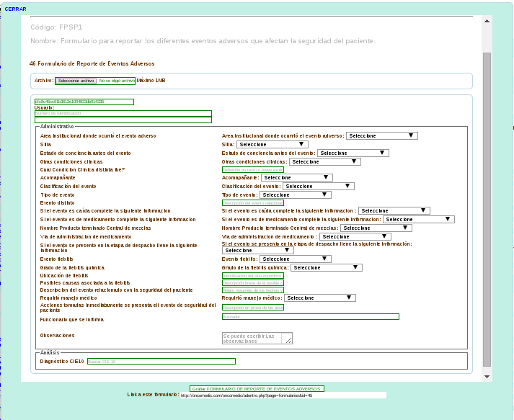
Task: Select the Tipo de evento dropdown
Action: (x=295, y=195)
